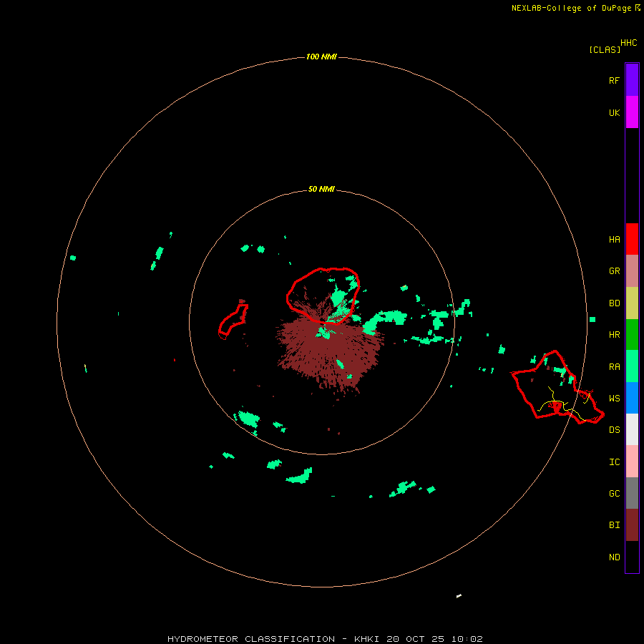Viewport: 644px width, 644px height.
Task: Click the BD legend label
Action: tap(614, 303)
